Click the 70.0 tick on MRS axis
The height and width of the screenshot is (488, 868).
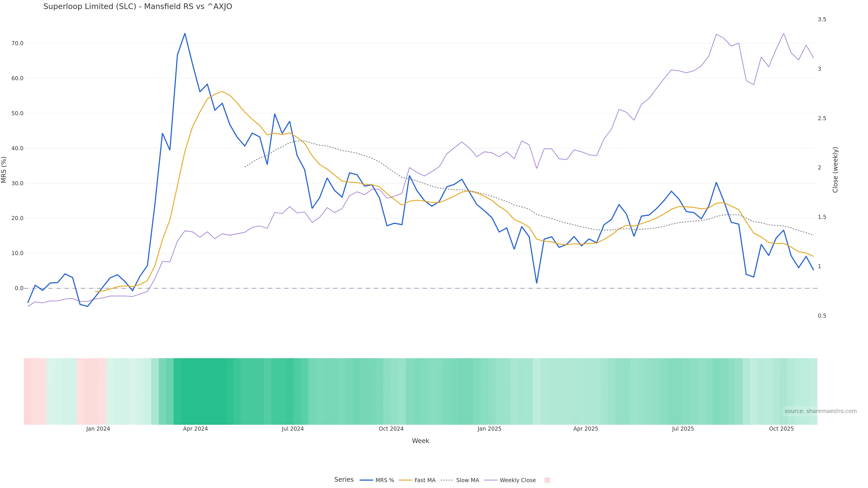pyautogui.click(x=17, y=43)
